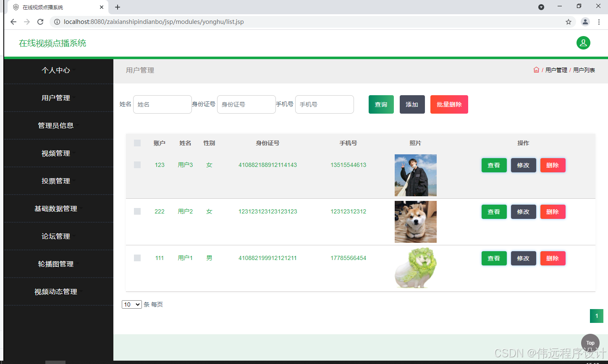
Task: Click the browser address bar URL
Action: 154,22
